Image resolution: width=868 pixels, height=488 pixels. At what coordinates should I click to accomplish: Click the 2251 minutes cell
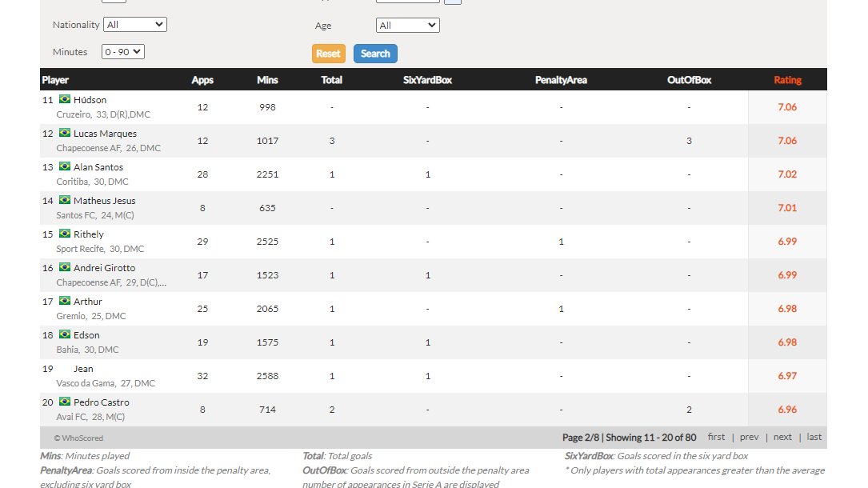pos(267,174)
